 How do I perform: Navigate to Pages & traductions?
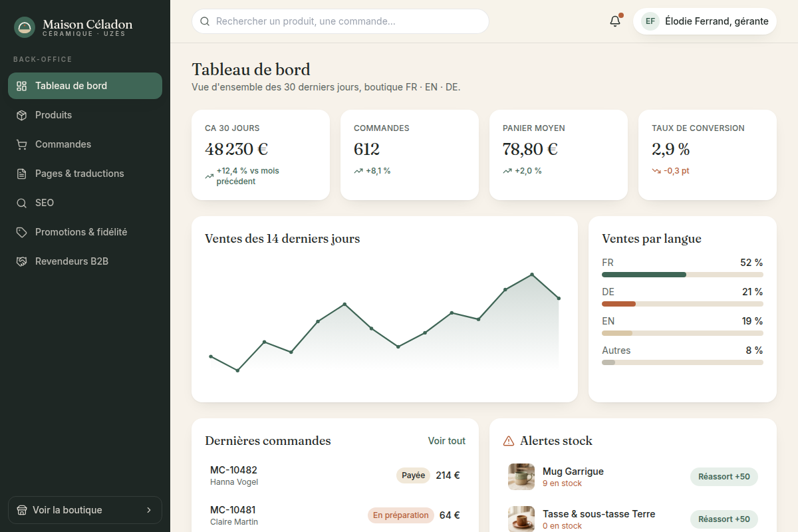pos(85,174)
